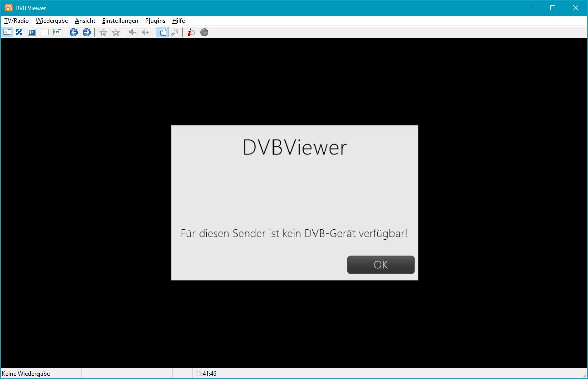Start recording with the grey round button
Viewport: 588px width, 379px height.
pyautogui.click(x=204, y=32)
